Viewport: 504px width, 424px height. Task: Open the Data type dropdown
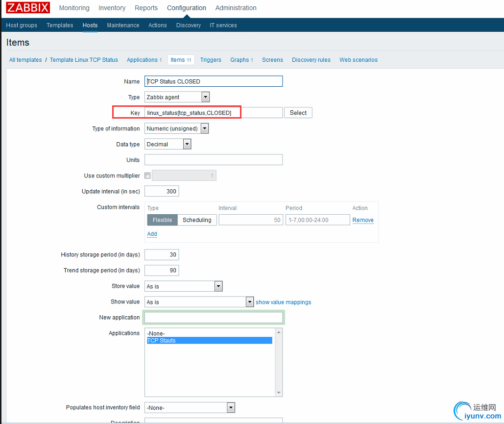pos(168,144)
